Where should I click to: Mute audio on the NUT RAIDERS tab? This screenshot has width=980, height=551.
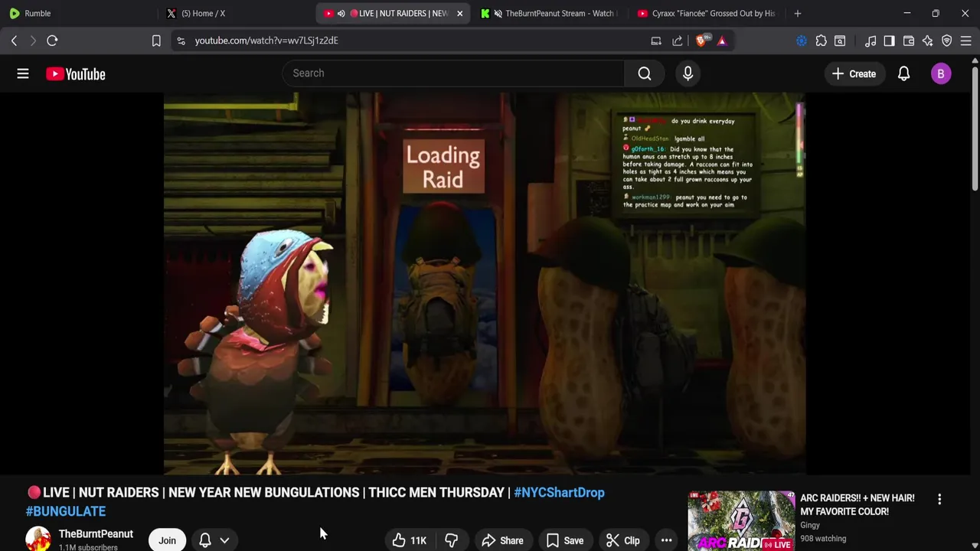(x=341, y=13)
